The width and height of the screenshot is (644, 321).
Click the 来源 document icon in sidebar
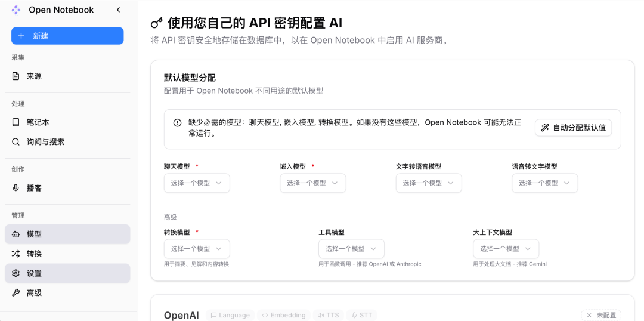[16, 76]
